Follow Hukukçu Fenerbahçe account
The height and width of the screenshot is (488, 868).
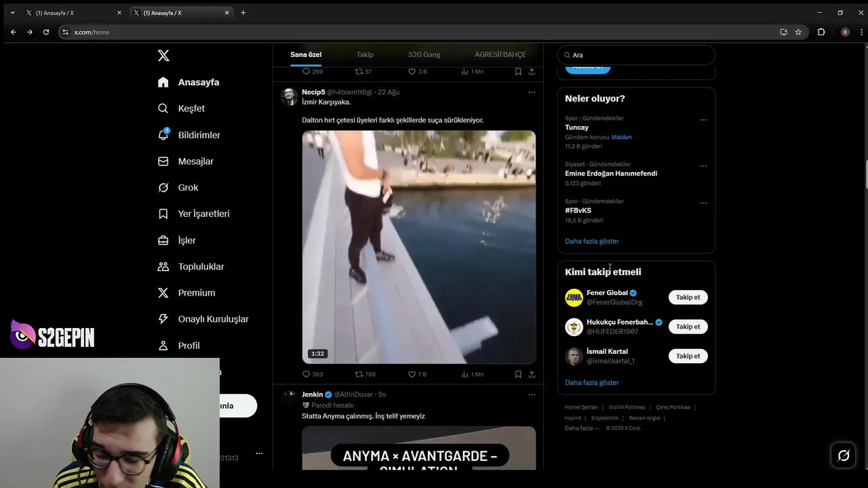[688, 327]
